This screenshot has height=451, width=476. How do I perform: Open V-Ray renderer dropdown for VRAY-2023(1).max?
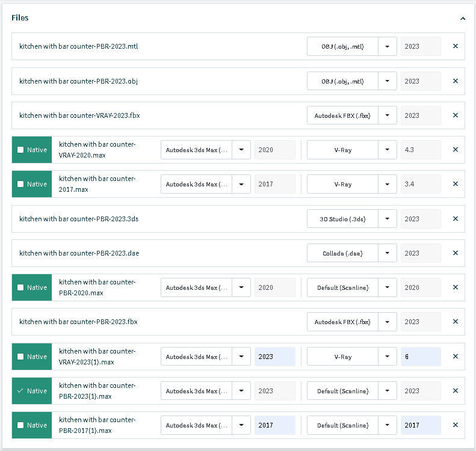pos(388,357)
